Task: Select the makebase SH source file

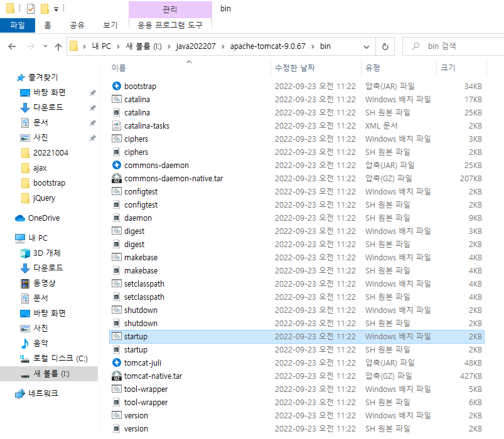Action: [297, 270]
